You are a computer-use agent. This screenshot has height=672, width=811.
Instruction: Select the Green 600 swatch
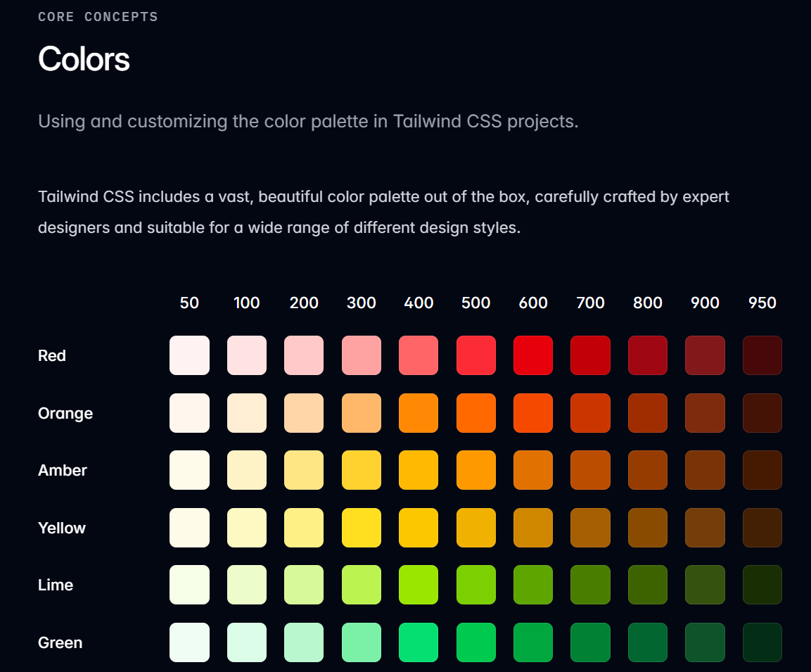pyautogui.click(x=533, y=642)
